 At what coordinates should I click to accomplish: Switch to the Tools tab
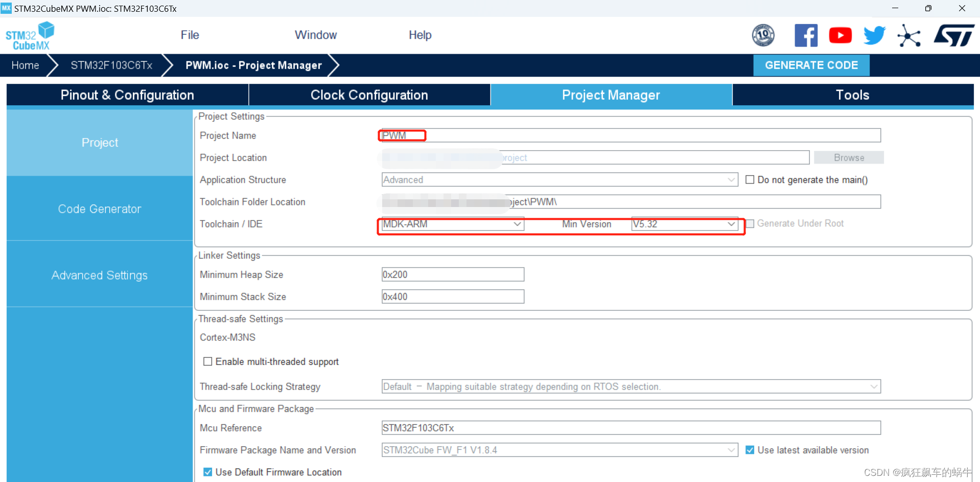coord(853,95)
